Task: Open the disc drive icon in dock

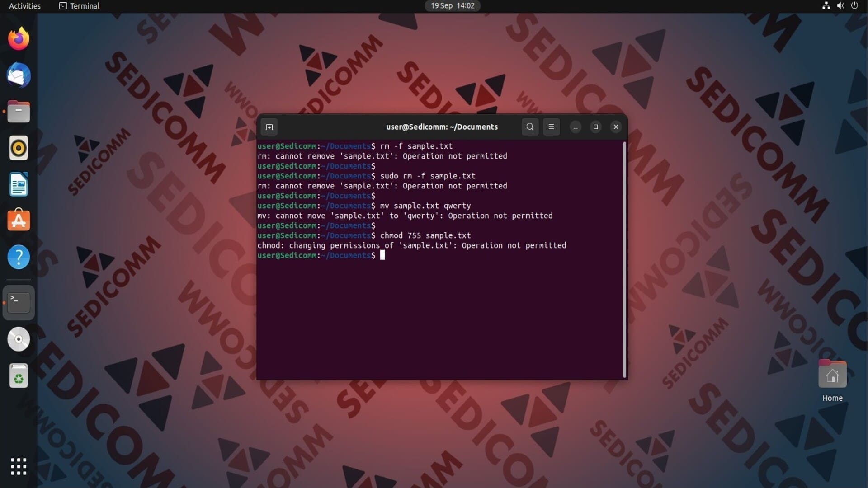Action: (x=19, y=339)
